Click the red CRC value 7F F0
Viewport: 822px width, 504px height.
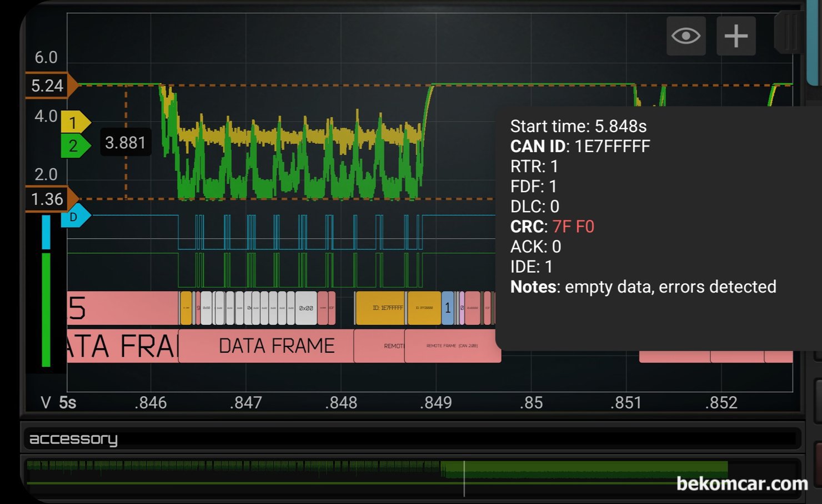point(573,226)
